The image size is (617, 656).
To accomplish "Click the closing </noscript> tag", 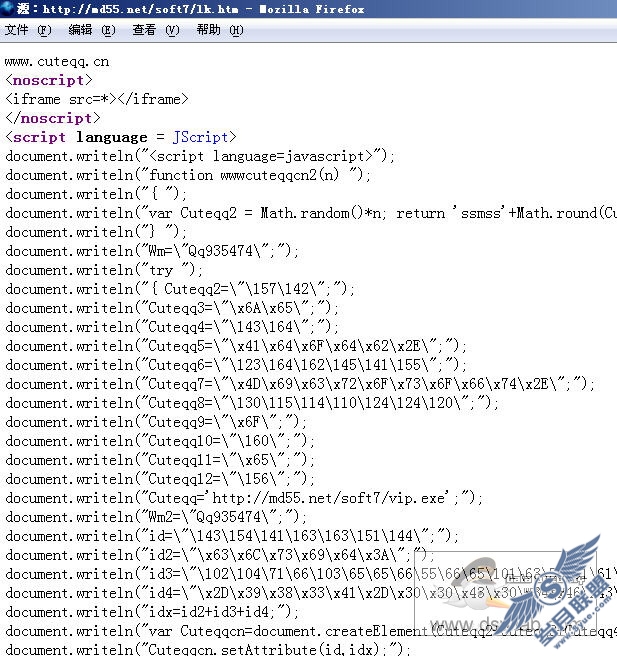I will 53,118.
